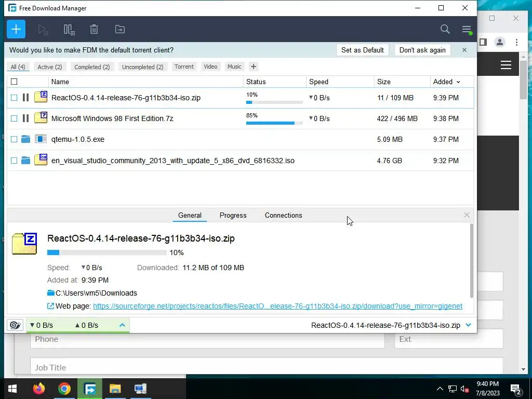
Task: Click the muted volume tray icon
Action: click(x=465, y=389)
